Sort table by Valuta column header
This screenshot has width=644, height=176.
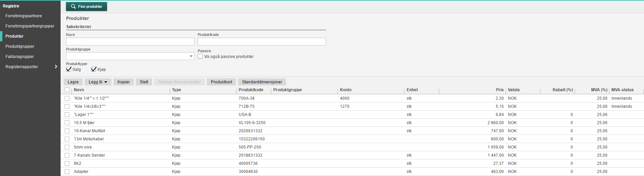point(514,90)
